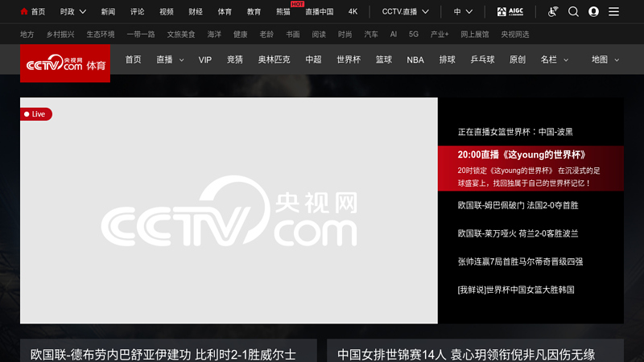This screenshot has height=362, width=644.
Task: Open the 直播中国 menu item
Action: (x=319, y=12)
